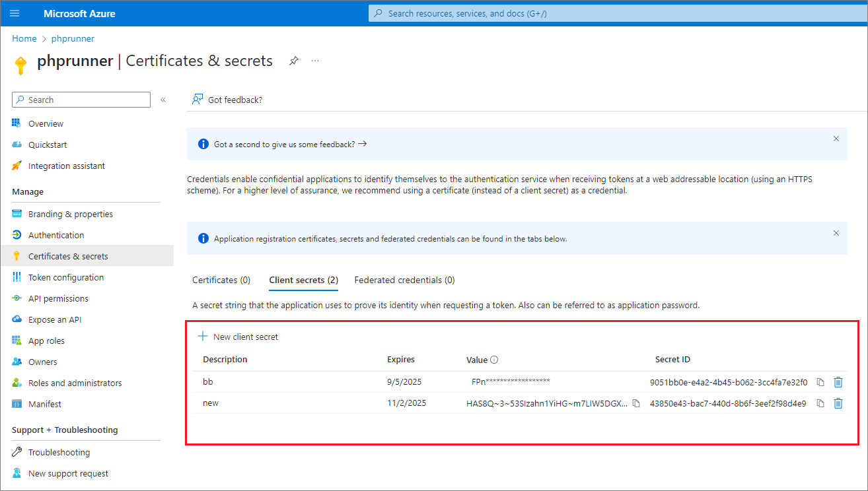Delete the "new" client secret
The width and height of the screenshot is (868, 491).
[x=839, y=403]
